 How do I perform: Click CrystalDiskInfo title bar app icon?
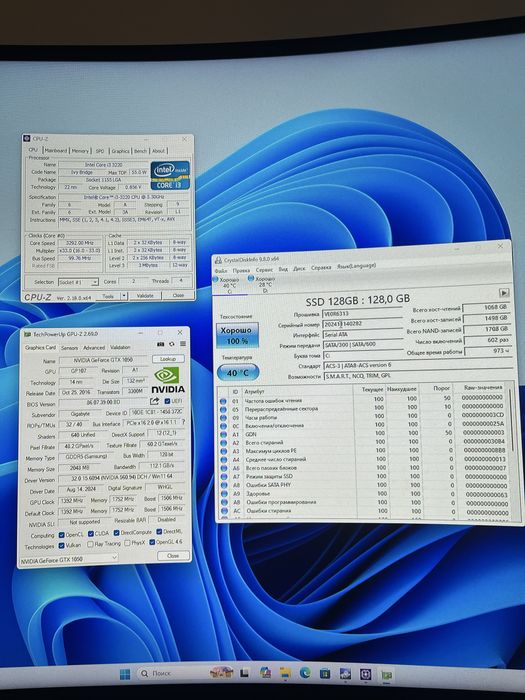coord(218,260)
